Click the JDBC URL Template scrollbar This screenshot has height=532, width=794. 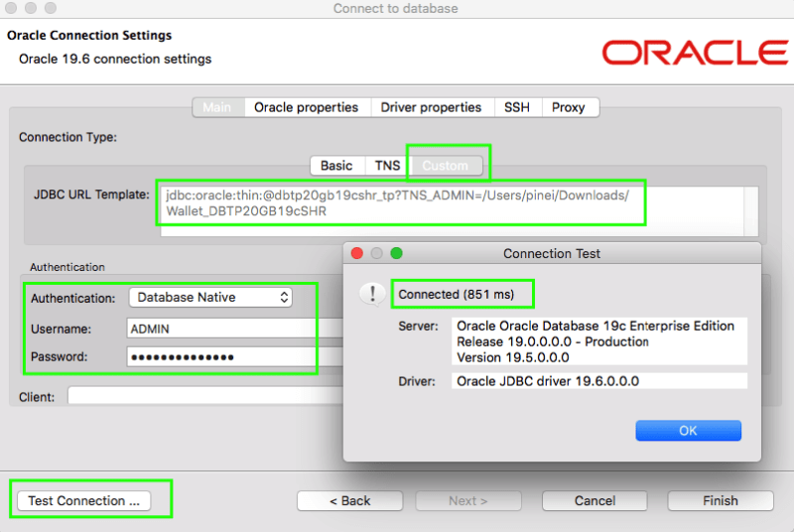pyautogui.click(x=751, y=210)
